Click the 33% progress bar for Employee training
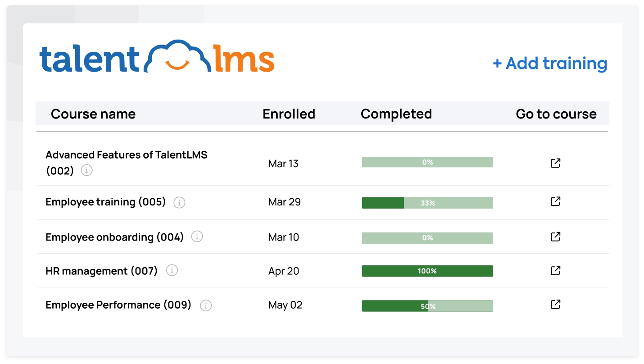Image resolution: width=644 pixels, height=364 pixels. pos(427,203)
